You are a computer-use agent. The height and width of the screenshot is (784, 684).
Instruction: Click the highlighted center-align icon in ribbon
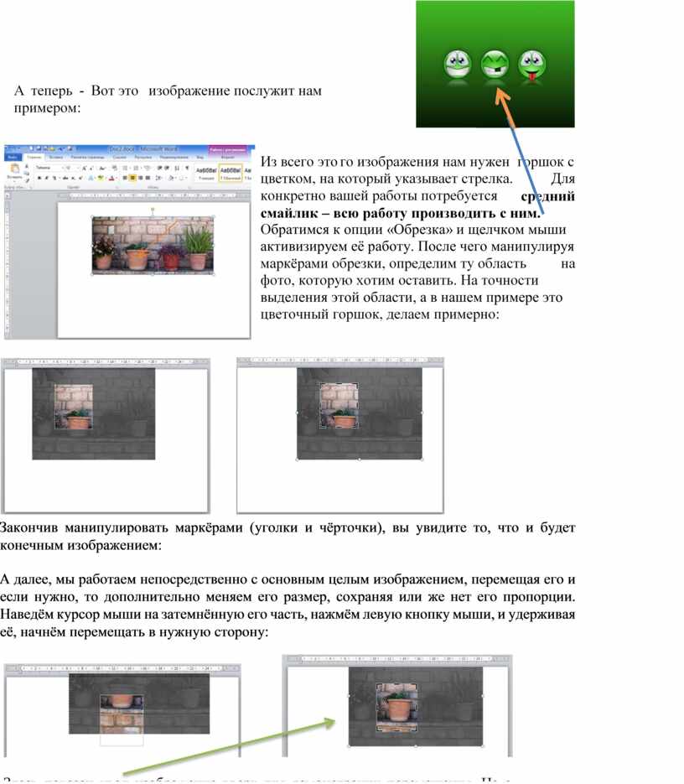coord(132,178)
